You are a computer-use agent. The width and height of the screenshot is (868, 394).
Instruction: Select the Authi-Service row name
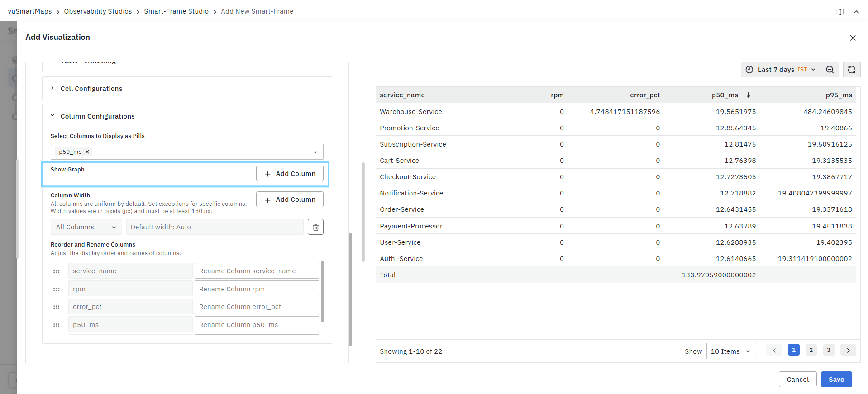(x=401, y=259)
